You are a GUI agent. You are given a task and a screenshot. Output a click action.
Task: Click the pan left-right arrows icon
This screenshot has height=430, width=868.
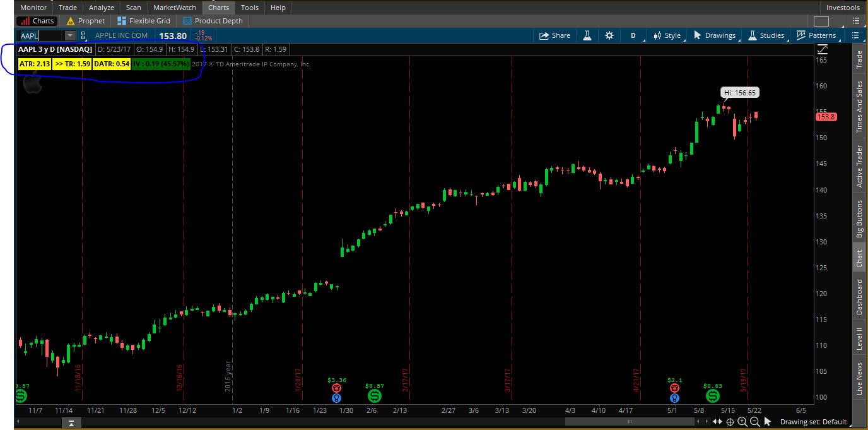tap(717, 422)
